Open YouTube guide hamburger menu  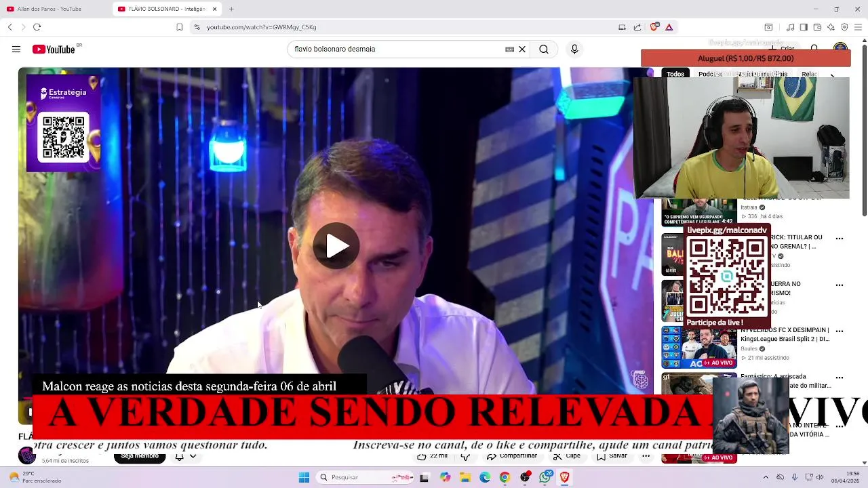[x=16, y=49]
